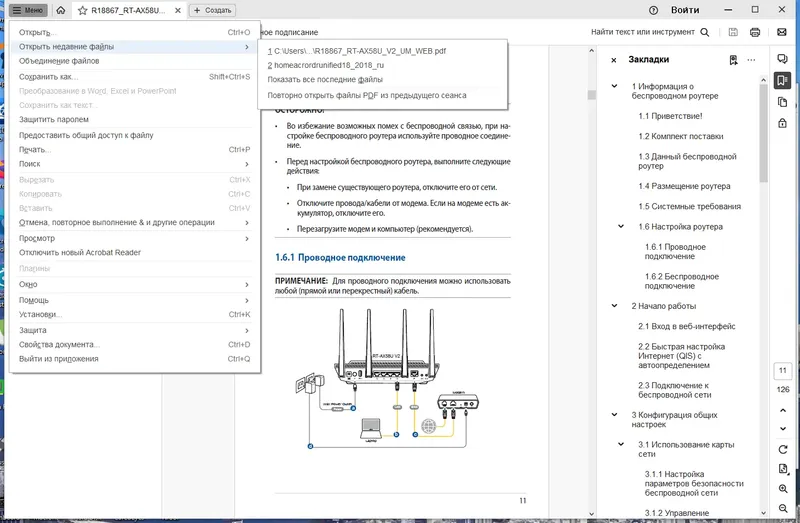Open Свойства документа... entry
The image size is (800, 523).
134,344
